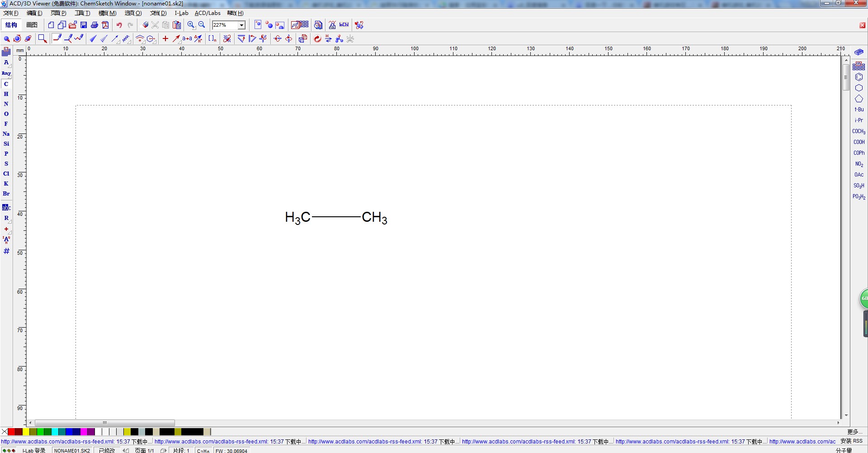868x453 pixels.
Task: Select the NO2 group tool
Action: (x=859, y=163)
